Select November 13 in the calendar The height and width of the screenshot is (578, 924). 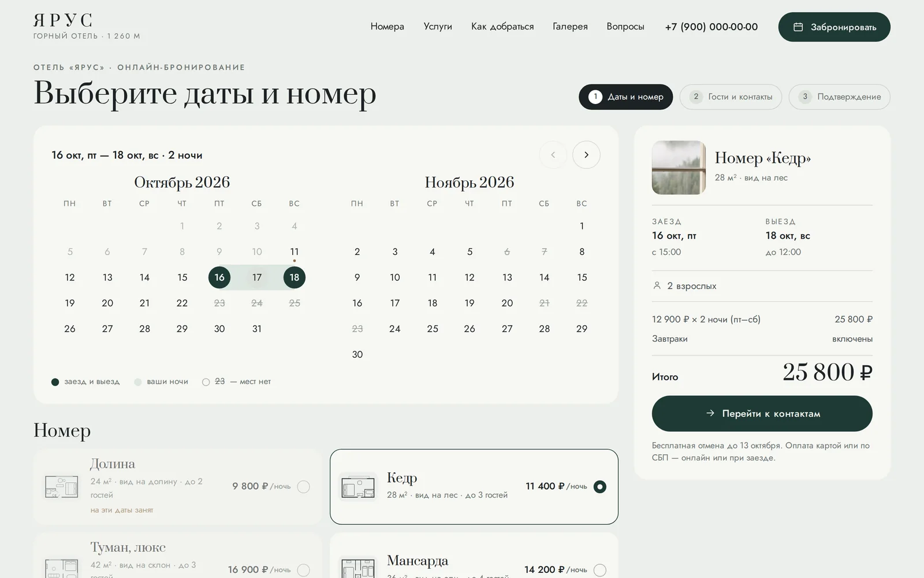pyautogui.click(x=507, y=277)
